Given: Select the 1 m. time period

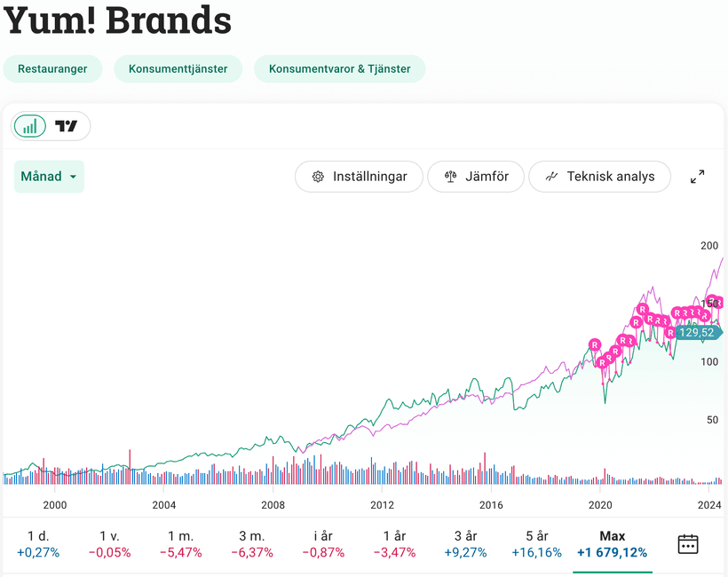Looking at the screenshot, I should coord(181,544).
